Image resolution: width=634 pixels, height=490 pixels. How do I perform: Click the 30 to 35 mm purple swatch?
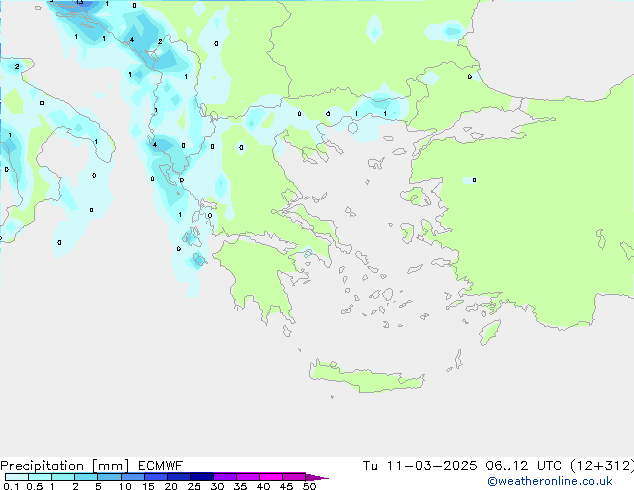point(224,477)
